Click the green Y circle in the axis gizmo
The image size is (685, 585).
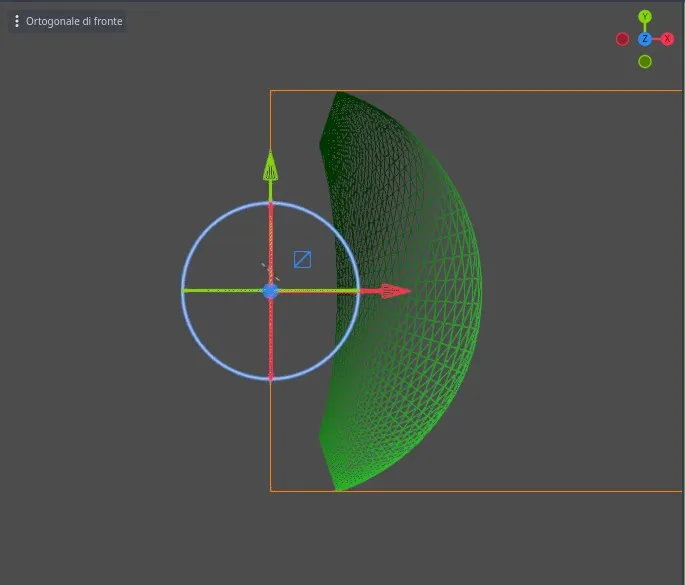coord(645,16)
